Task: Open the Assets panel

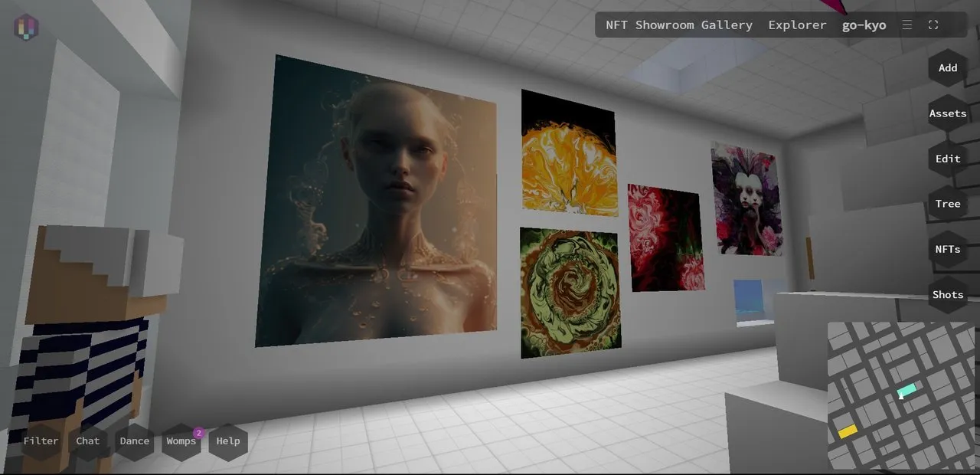Action: 948,113
